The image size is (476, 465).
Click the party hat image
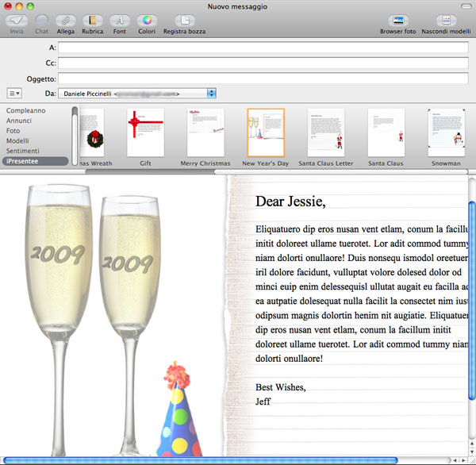pyautogui.click(x=179, y=409)
